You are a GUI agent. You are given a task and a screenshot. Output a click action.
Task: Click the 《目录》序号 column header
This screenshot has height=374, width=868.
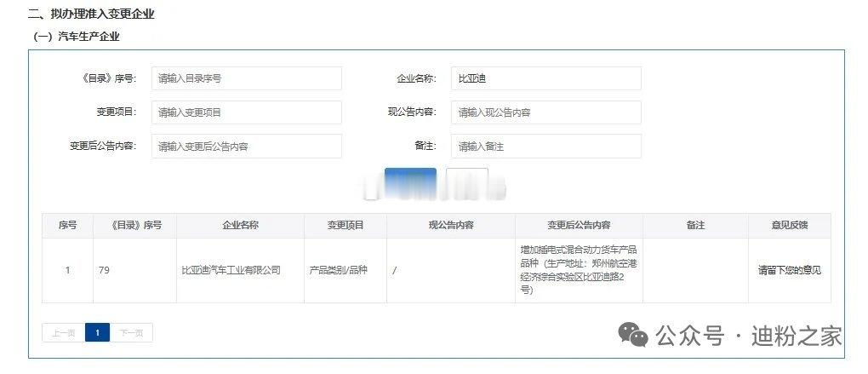point(135,226)
